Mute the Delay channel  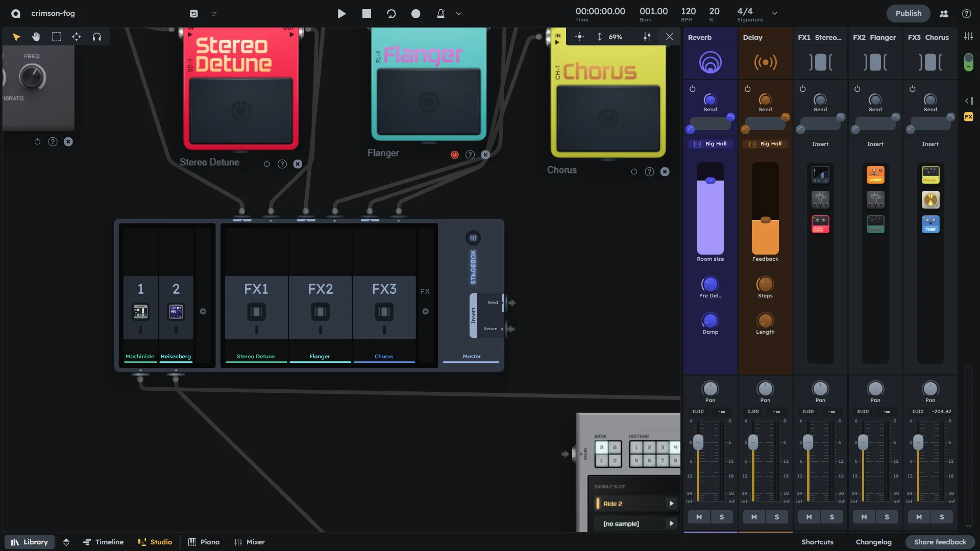click(x=754, y=517)
